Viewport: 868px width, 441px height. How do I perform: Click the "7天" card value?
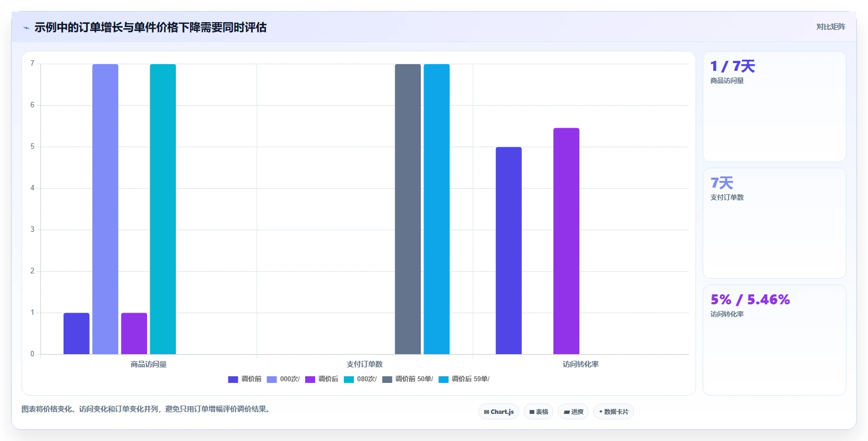tap(721, 183)
